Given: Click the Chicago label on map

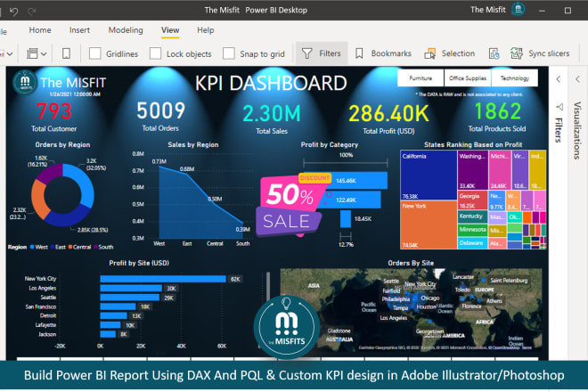Looking at the screenshot, I should click(x=429, y=298).
